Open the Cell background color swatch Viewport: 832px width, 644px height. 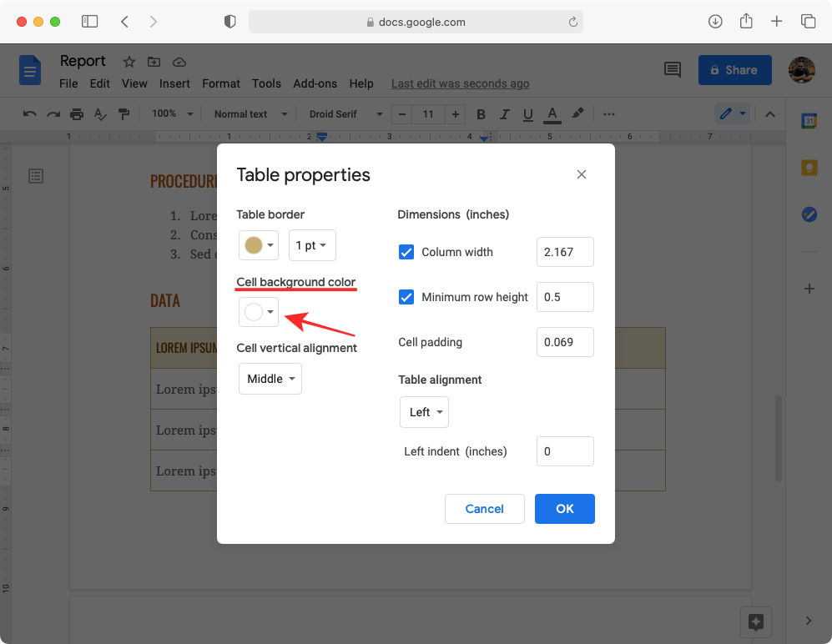[258, 312]
